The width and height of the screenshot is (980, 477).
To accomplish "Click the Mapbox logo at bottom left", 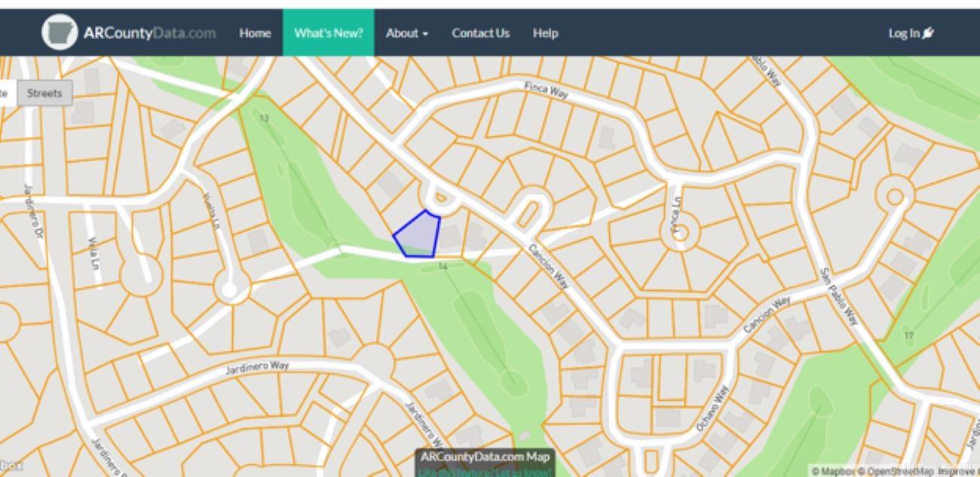I will point(11,466).
